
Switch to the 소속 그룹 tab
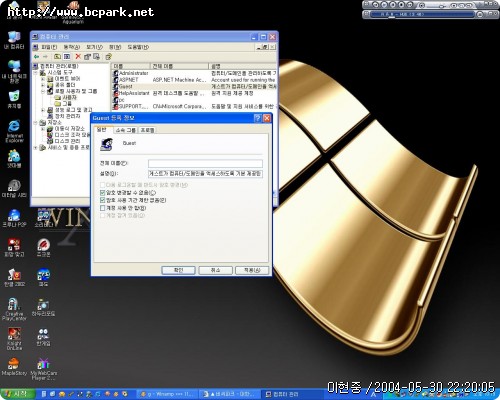[125, 130]
